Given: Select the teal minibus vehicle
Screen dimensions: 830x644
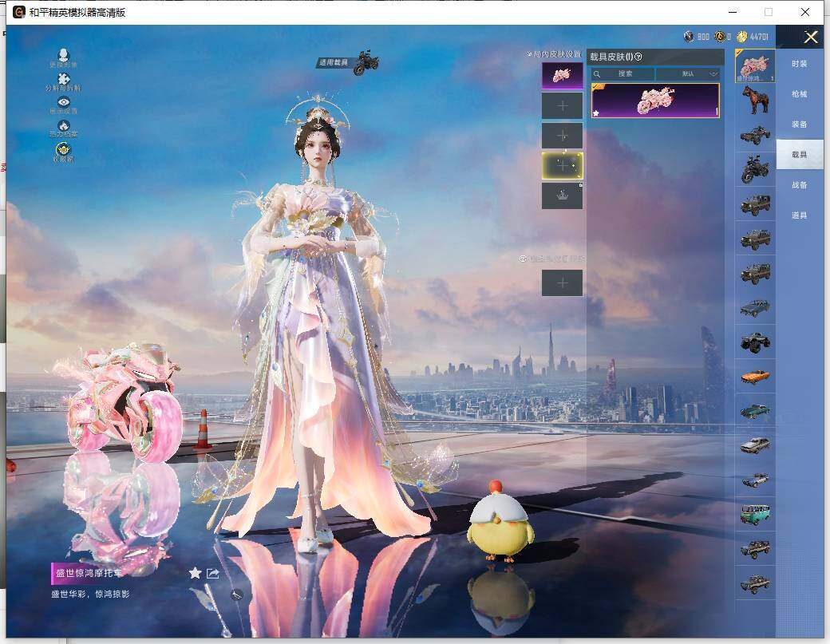Looking at the screenshot, I should click(755, 515).
